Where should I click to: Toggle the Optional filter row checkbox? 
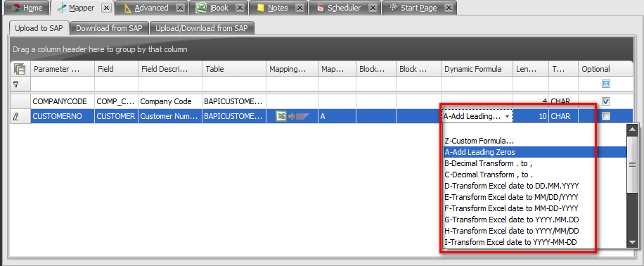point(605,84)
